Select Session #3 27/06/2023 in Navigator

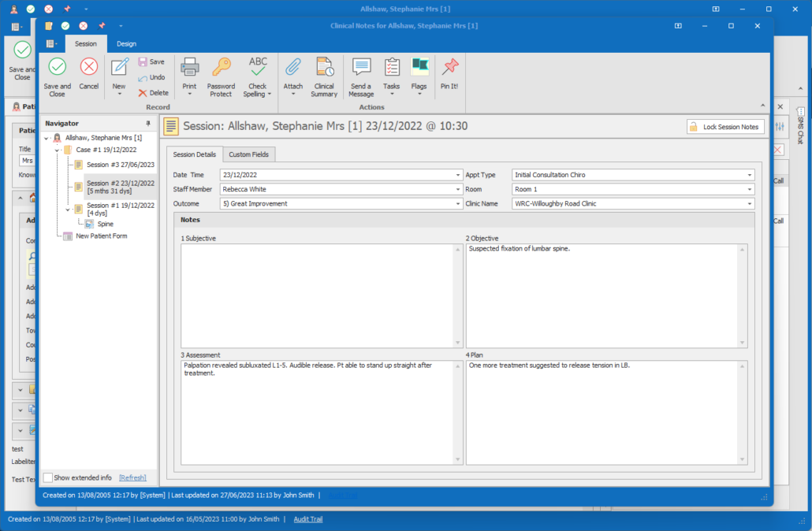click(x=120, y=165)
